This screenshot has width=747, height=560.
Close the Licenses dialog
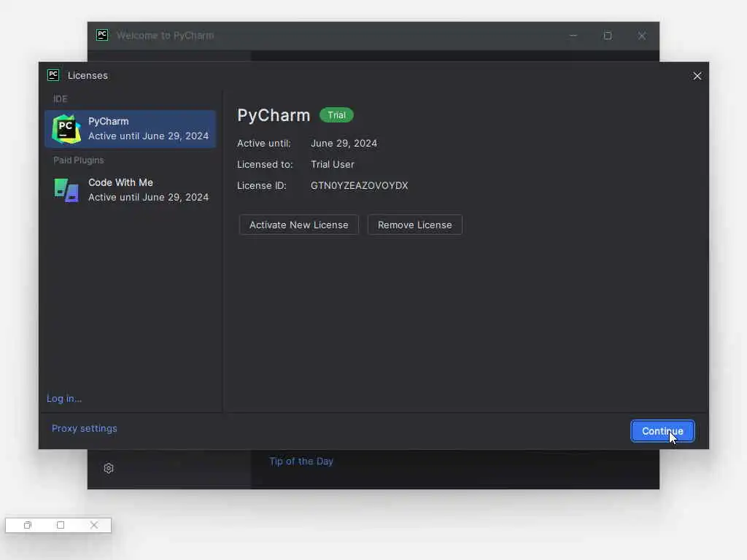click(x=697, y=76)
